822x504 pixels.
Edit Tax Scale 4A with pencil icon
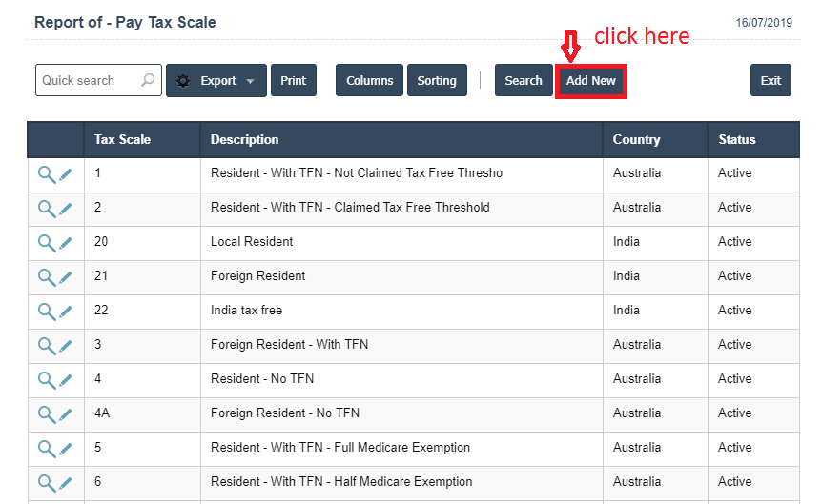pyautogui.click(x=66, y=413)
